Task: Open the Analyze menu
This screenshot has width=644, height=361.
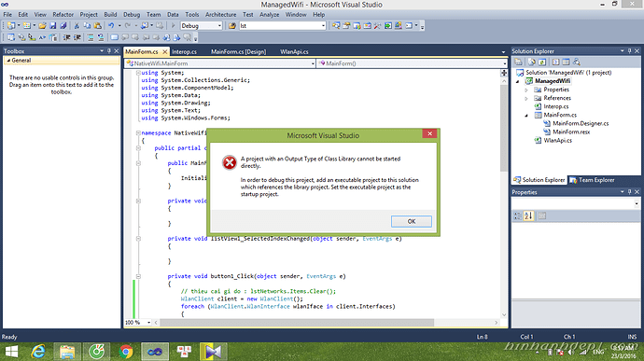Action: [269, 14]
